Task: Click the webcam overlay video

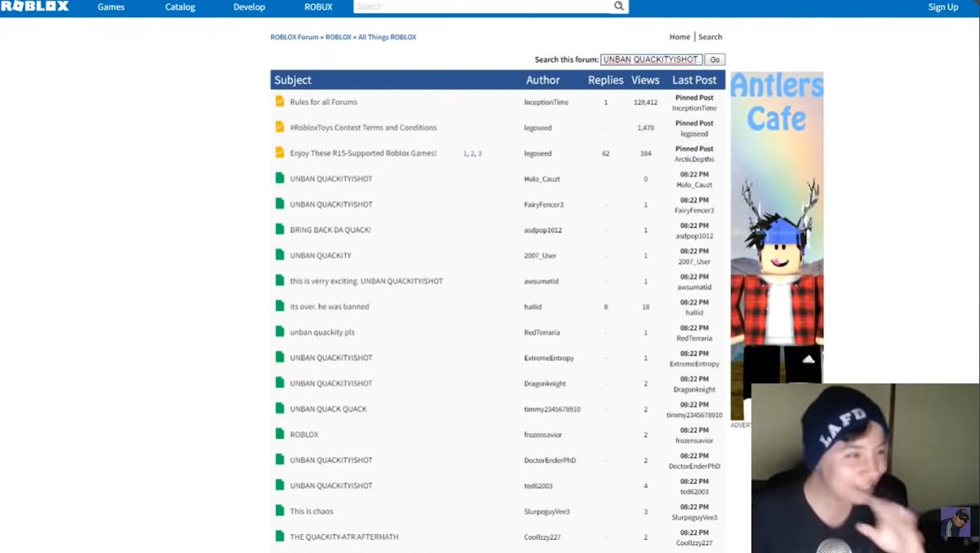Action: point(866,468)
